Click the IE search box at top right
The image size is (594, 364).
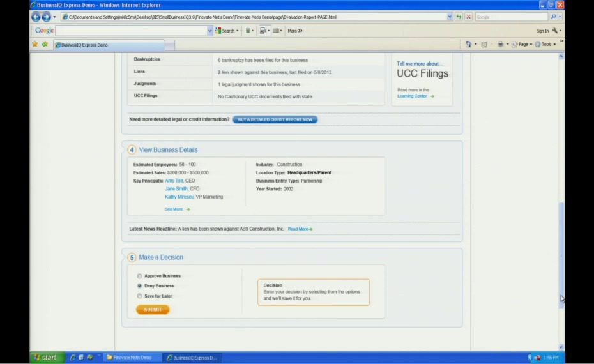point(511,17)
